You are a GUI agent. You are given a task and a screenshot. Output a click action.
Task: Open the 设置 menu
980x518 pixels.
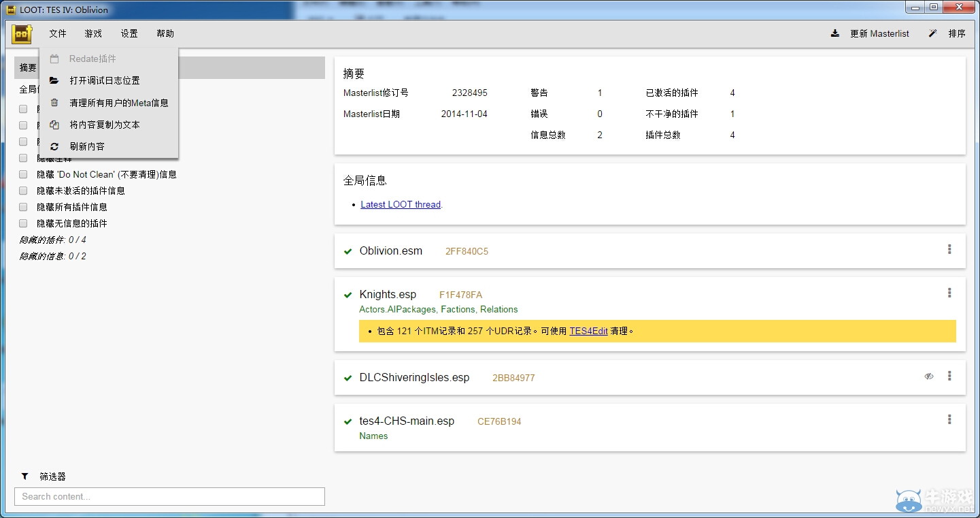[129, 33]
